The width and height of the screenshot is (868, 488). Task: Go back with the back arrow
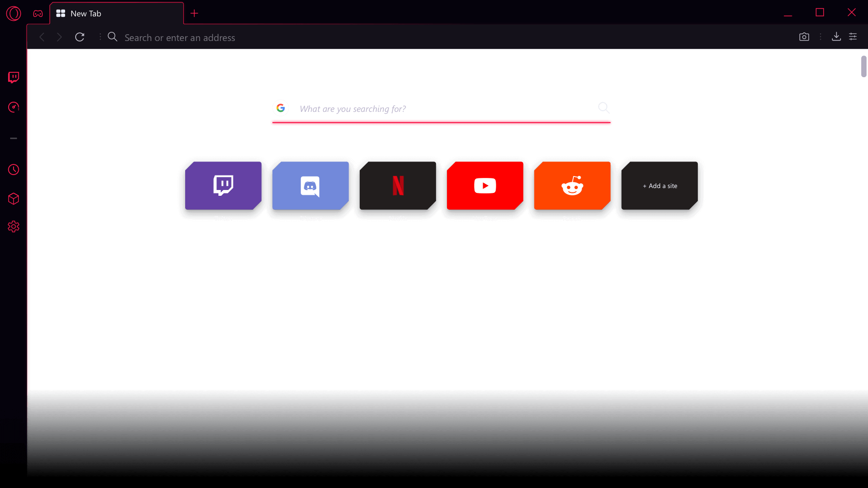point(42,37)
